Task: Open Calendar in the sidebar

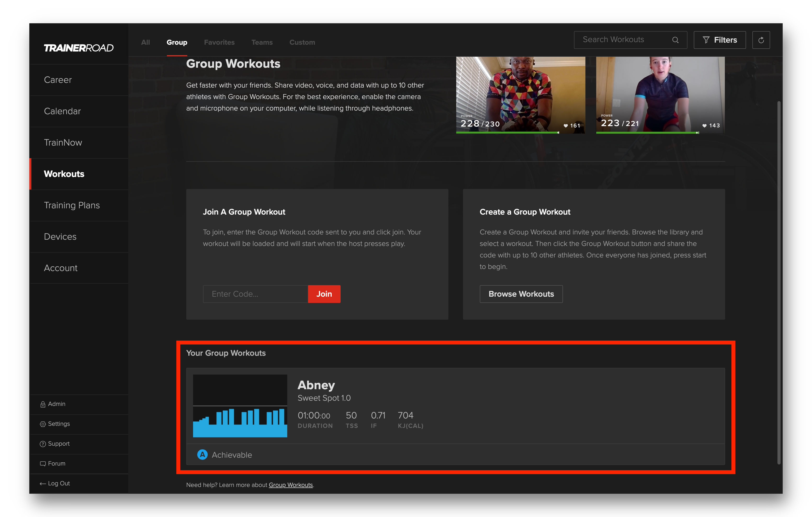Action: click(x=79, y=111)
